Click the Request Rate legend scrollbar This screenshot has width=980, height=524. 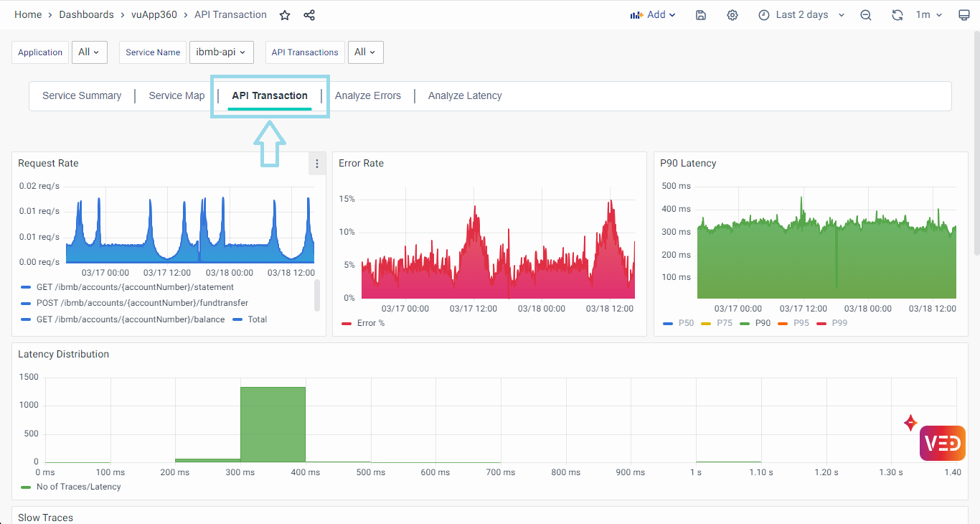coord(317,295)
